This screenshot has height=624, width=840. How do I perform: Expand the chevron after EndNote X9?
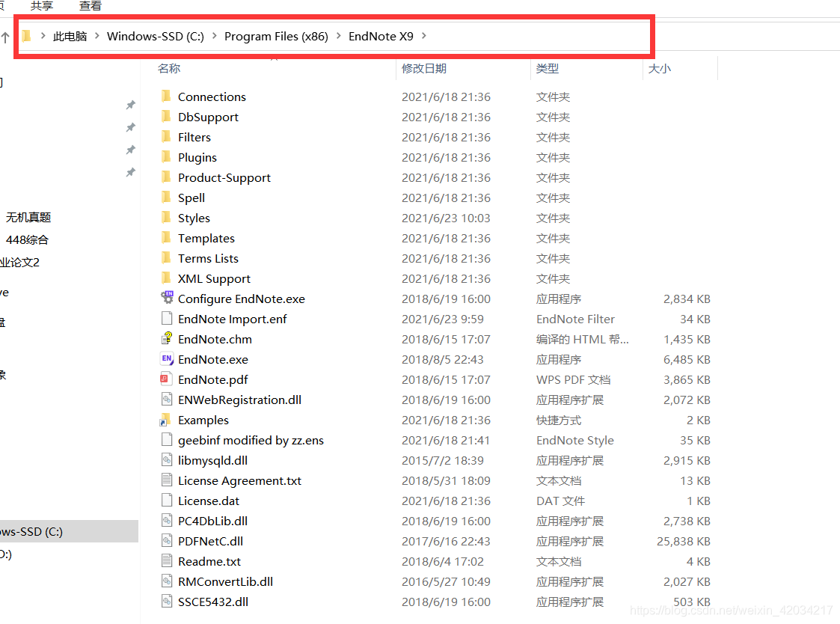click(424, 36)
